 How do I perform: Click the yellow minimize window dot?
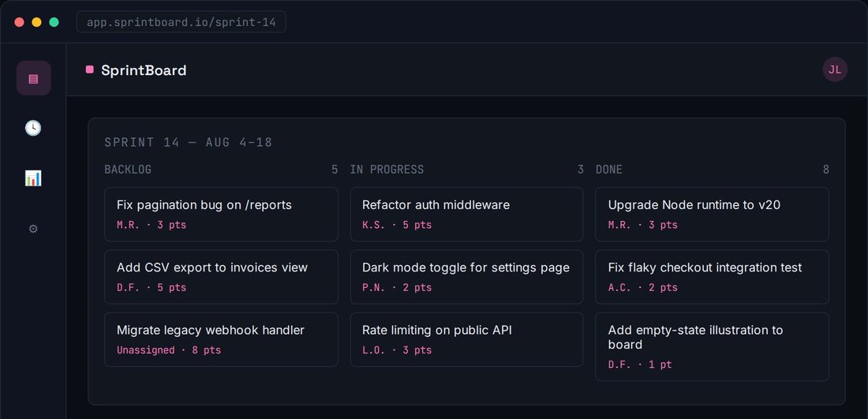point(36,22)
